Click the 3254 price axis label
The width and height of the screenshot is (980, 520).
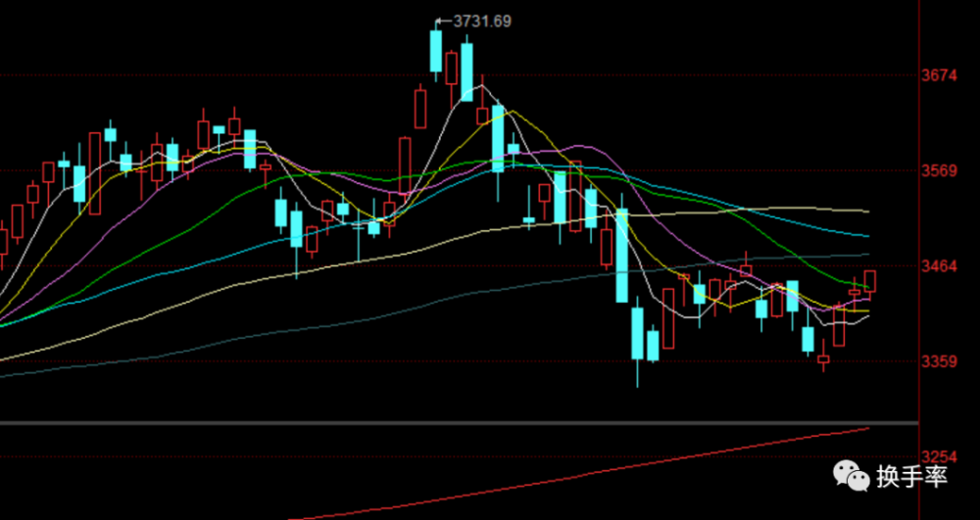click(940, 457)
